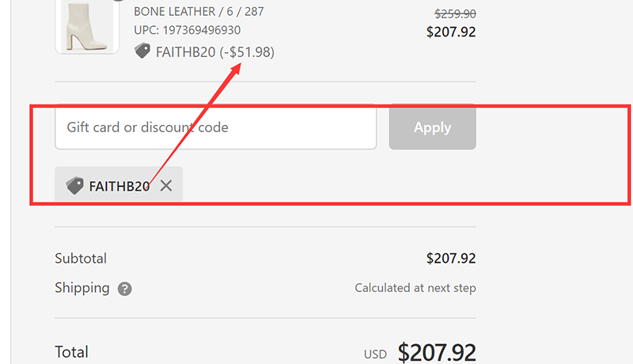Click the large Total amount $207.92
The height and width of the screenshot is (364, 633).
437,352
